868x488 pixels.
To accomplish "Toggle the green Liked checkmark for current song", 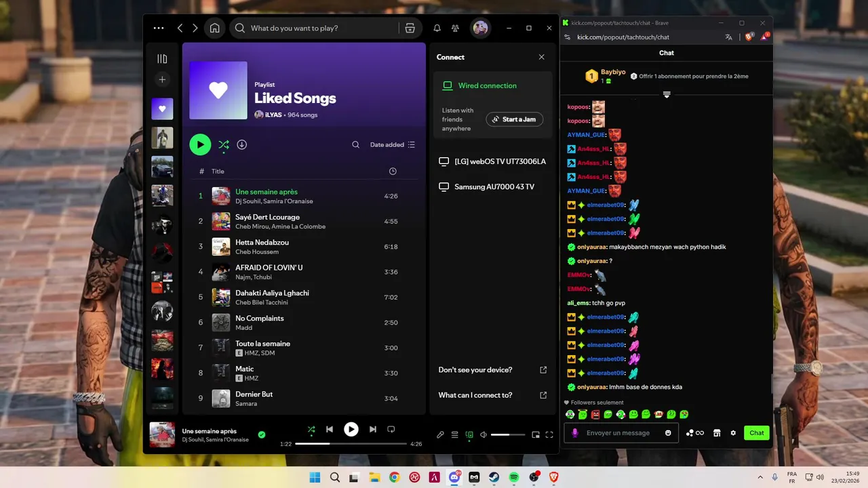I will click(x=262, y=434).
